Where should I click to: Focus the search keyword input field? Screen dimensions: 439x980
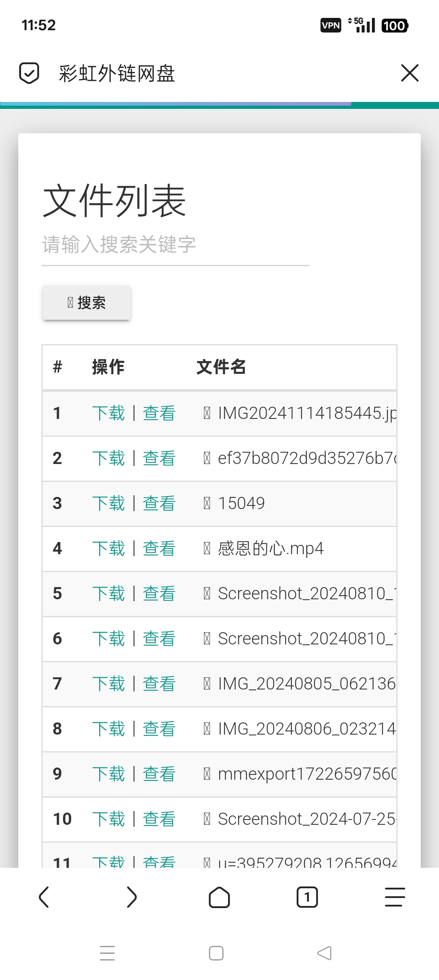click(x=175, y=245)
